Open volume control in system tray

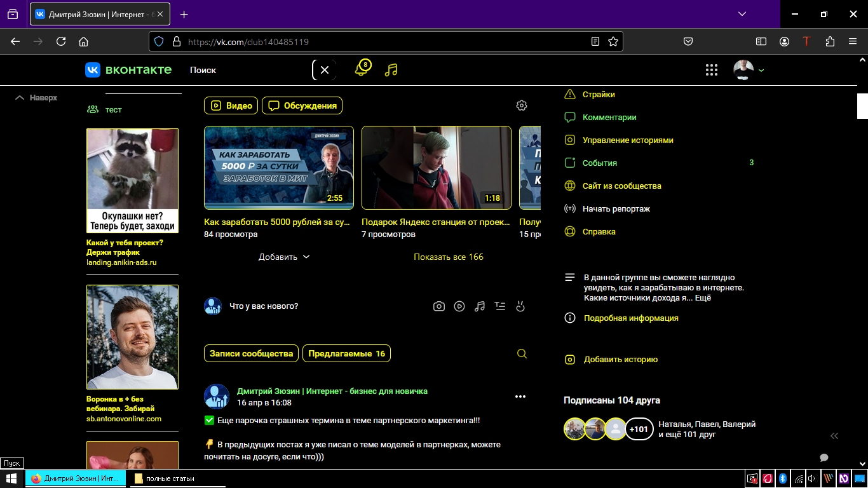coord(811,478)
